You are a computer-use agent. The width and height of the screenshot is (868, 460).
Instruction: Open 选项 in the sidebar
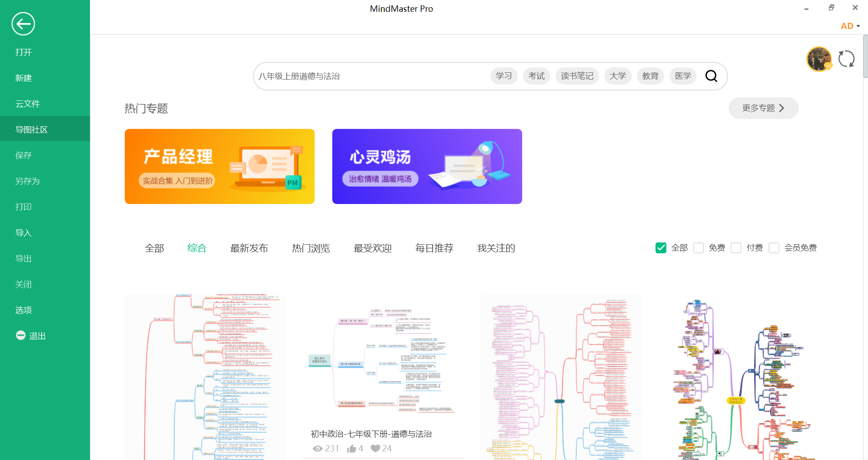click(x=45, y=310)
